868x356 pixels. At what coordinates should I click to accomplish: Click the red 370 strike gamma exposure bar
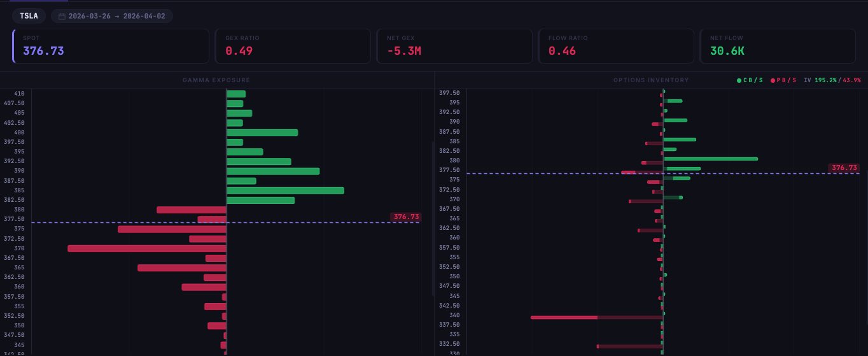[x=146, y=248]
